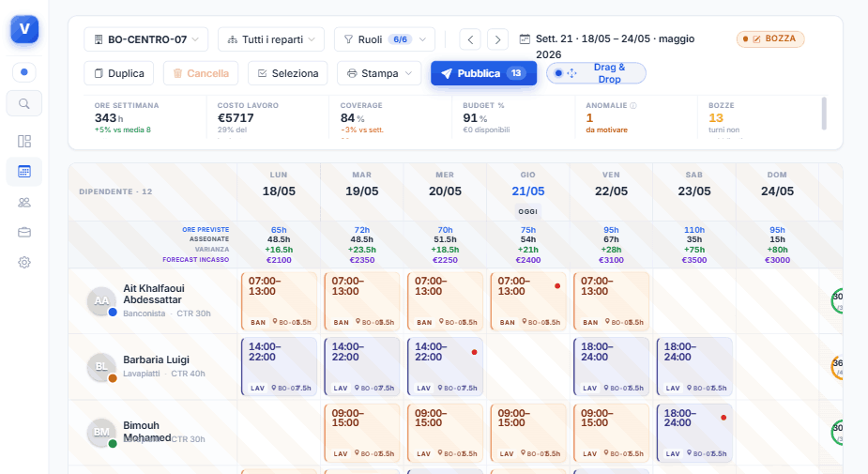868x474 pixels.
Task: Click the ANOMALIE 1 da motivare metric
Action: pyautogui.click(x=636, y=116)
